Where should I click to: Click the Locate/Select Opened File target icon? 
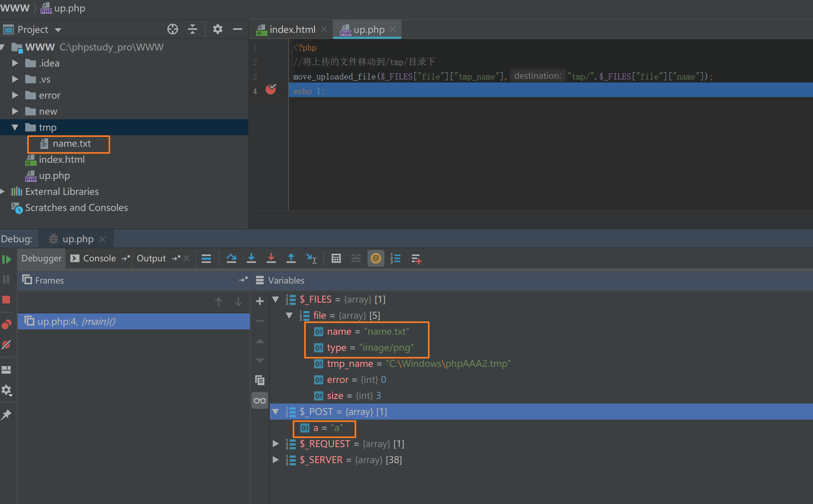click(173, 29)
